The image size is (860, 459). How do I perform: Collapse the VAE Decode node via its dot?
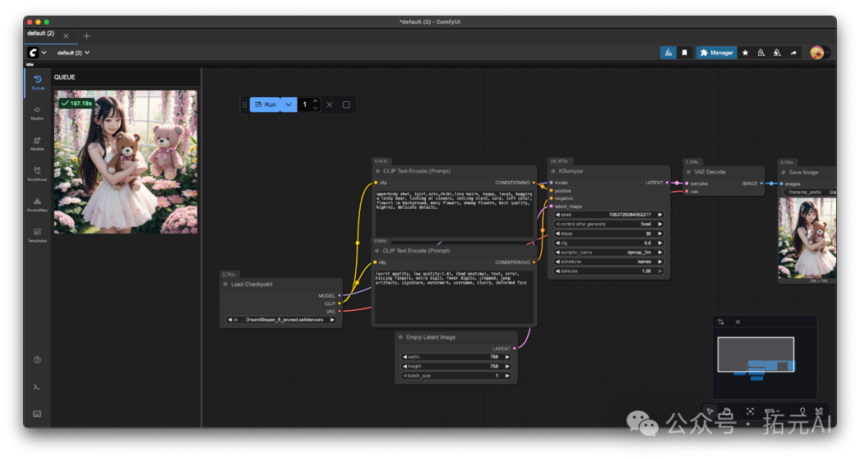pyautogui.click(x=689, y=172)
